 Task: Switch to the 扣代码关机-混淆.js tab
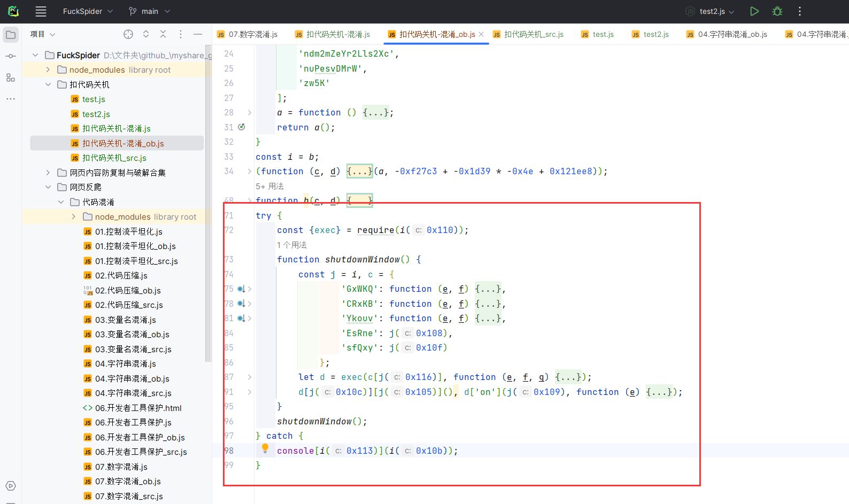(x=333, y=34)
